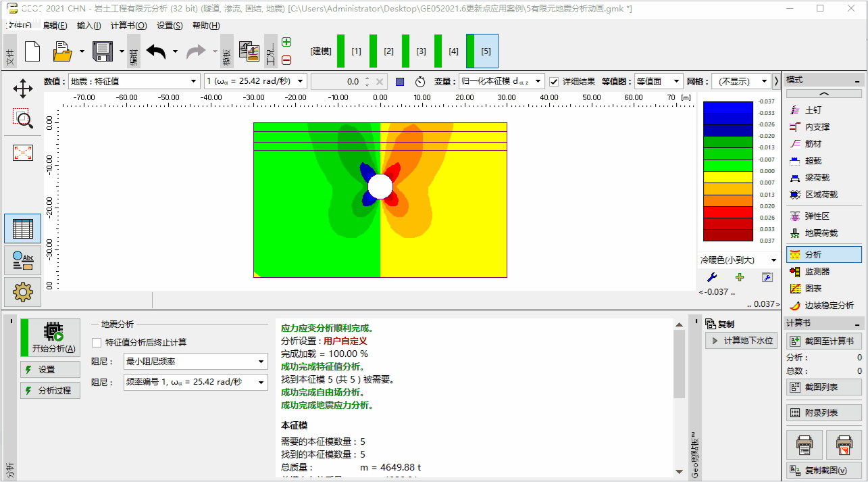The width and height of the screenshot is (868, 482).
Task: Select 地震荷载 in the mode list
Action: click(821, 233)
